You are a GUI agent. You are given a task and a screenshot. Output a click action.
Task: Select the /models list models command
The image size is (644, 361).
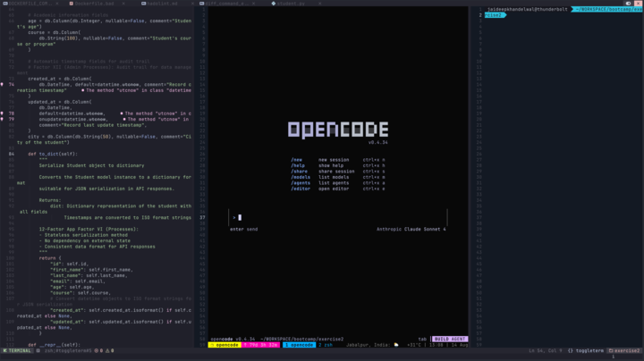[337, 177]
